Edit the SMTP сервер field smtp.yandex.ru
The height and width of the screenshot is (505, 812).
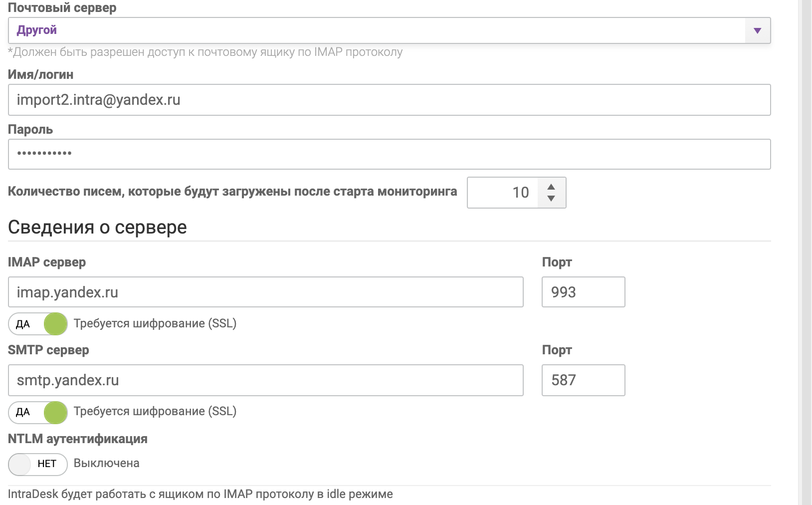265,380
